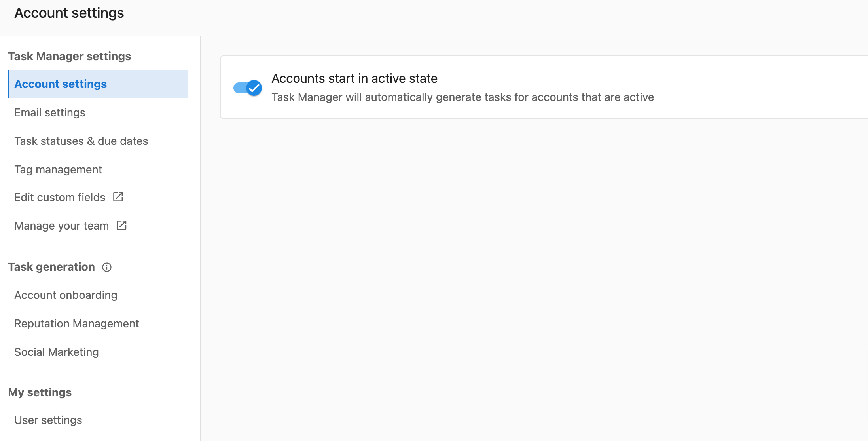Screen dimensions: 868x441
Task: Open the Manage your team link
Action: pos(61,226)
